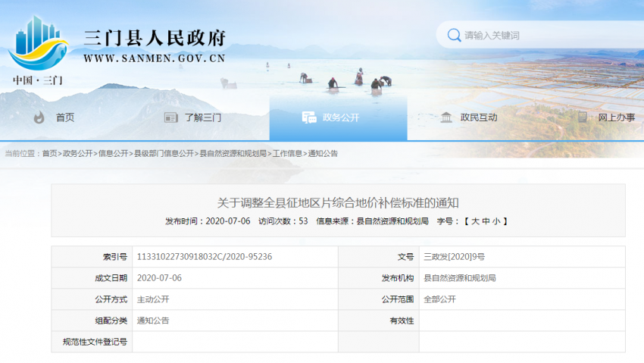Click the 文号 label cell

tap(379, 257)
